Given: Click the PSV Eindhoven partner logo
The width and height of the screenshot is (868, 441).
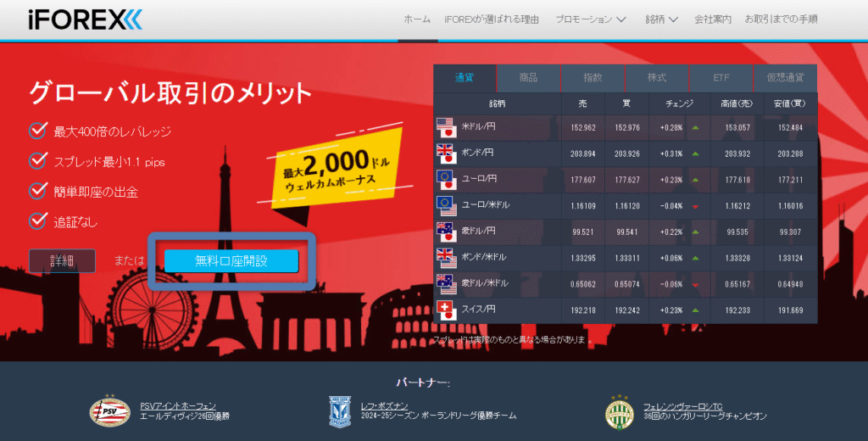Looking at the screenshot, I should [110, 411].
